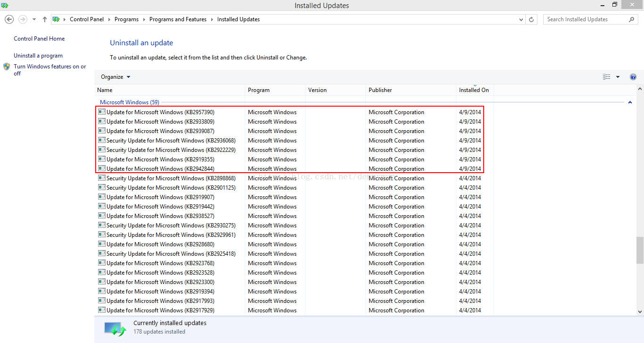Select Control Panel breadcrumb

click(x=87, y=19)
